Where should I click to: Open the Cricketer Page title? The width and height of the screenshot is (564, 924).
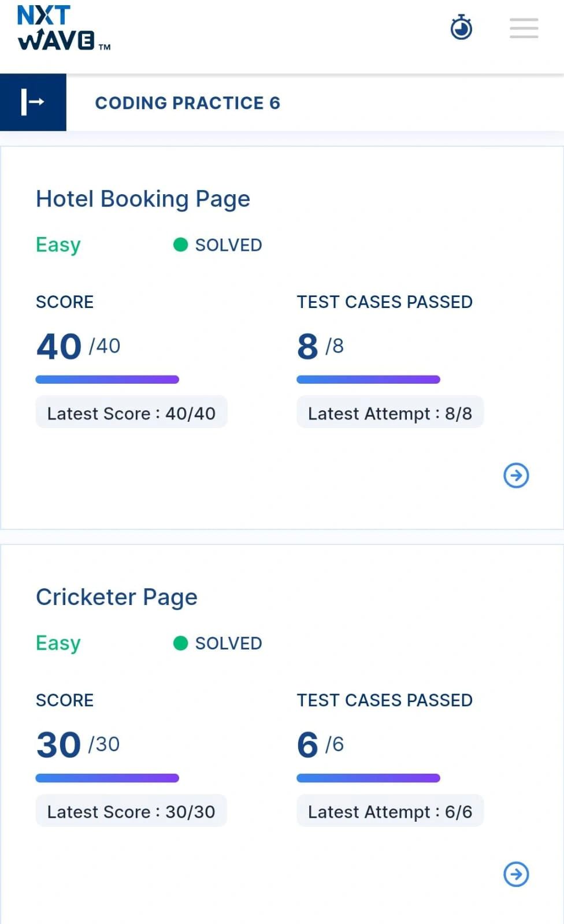117,597
